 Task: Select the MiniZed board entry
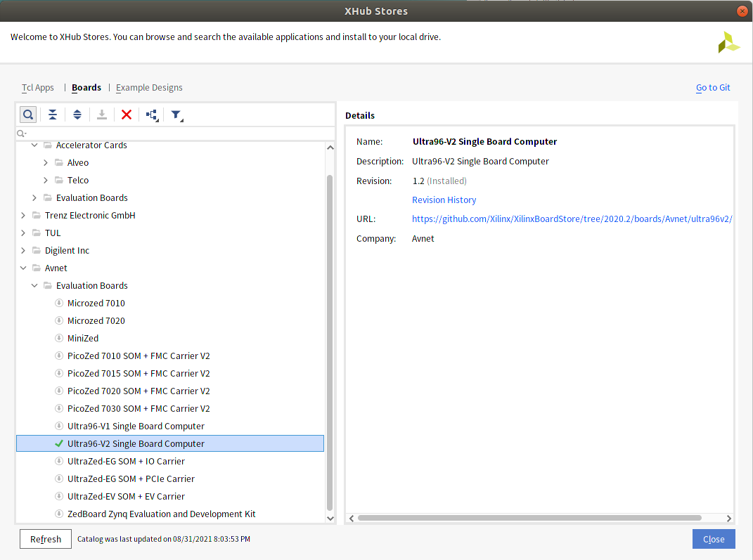point(82,338)
